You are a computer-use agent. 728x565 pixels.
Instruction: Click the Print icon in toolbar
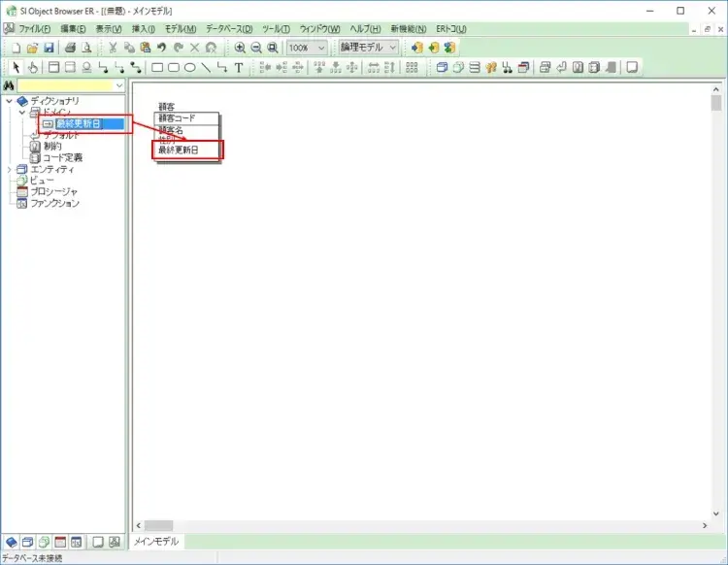click(x=70, y=48)
